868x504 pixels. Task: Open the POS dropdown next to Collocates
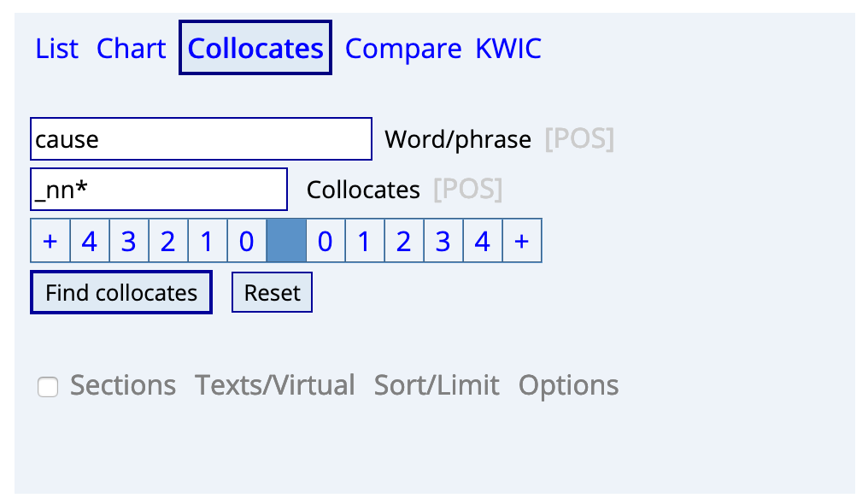pos(468,189)
